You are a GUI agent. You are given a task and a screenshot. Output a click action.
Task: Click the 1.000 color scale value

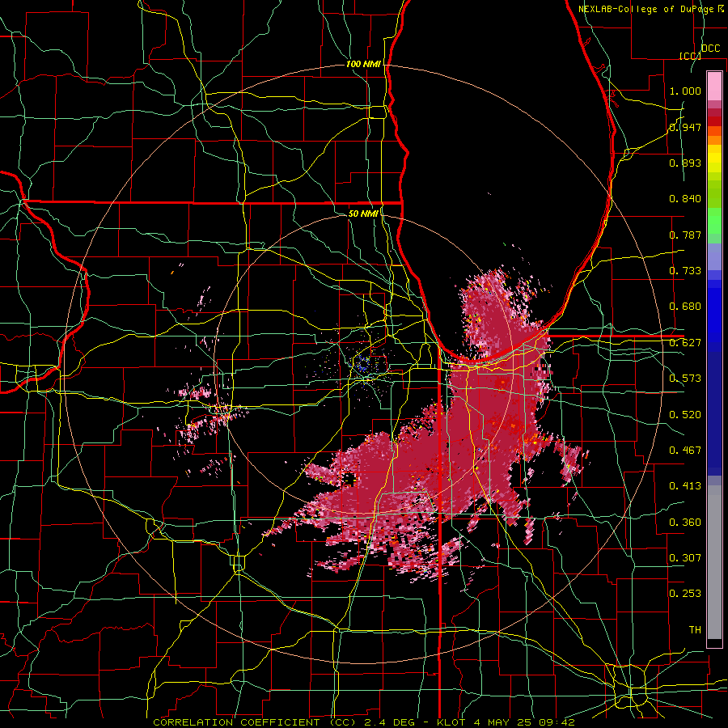click(685, 91)
